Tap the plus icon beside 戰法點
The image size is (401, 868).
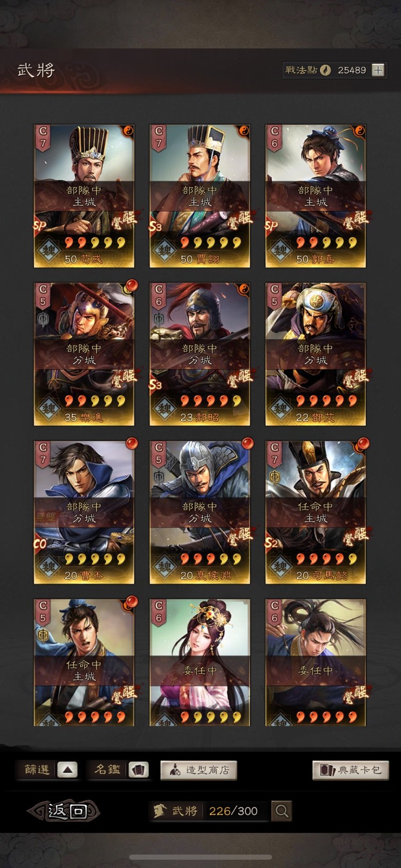378,70
